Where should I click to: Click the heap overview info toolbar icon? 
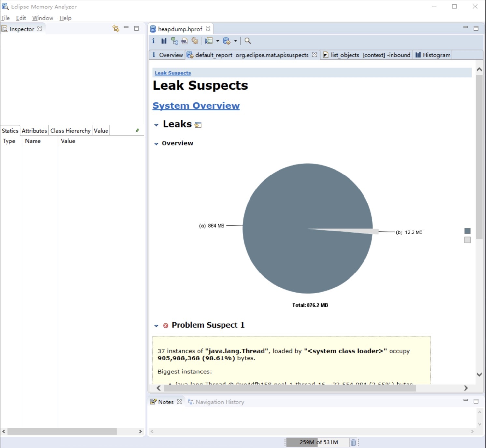coord(153,41)
